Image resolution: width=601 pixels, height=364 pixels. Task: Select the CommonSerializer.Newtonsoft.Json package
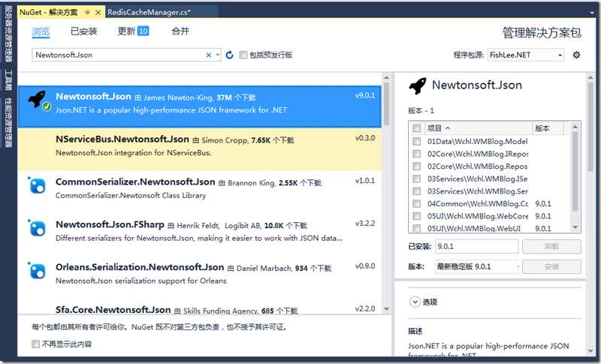[x=200, y=192]
